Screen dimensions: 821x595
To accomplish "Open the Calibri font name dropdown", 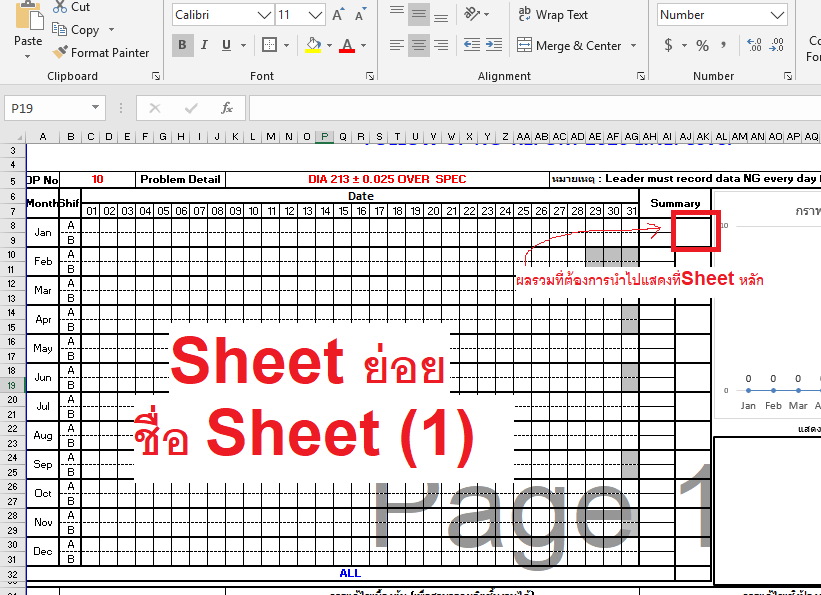I will [x=264, y=15].
